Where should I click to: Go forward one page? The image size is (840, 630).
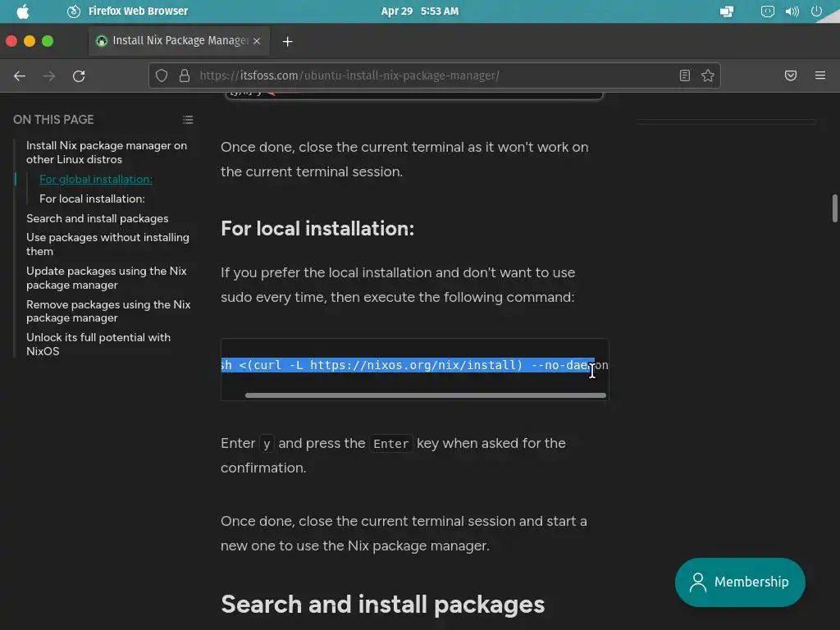pos(48,75)
